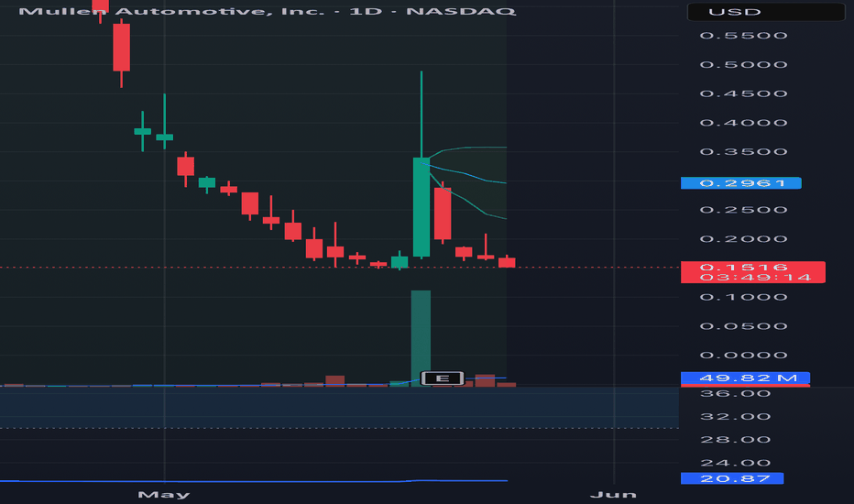Select the large red candle after the spike
854x504 pixels.
coord(443,214)
